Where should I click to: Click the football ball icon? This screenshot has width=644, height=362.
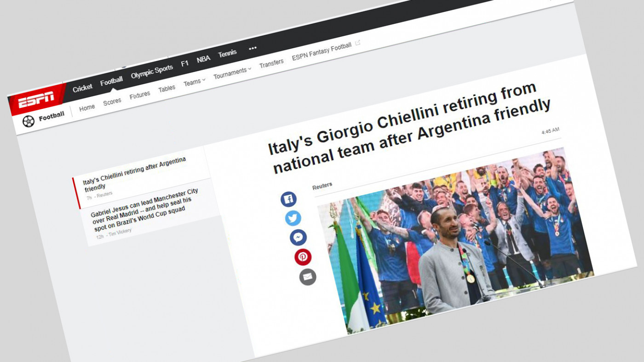[29, 121]
